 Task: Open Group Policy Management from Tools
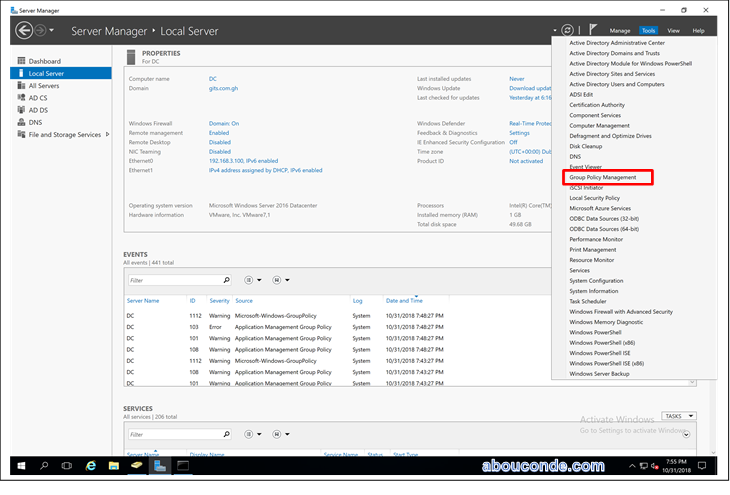pos(602,177)
